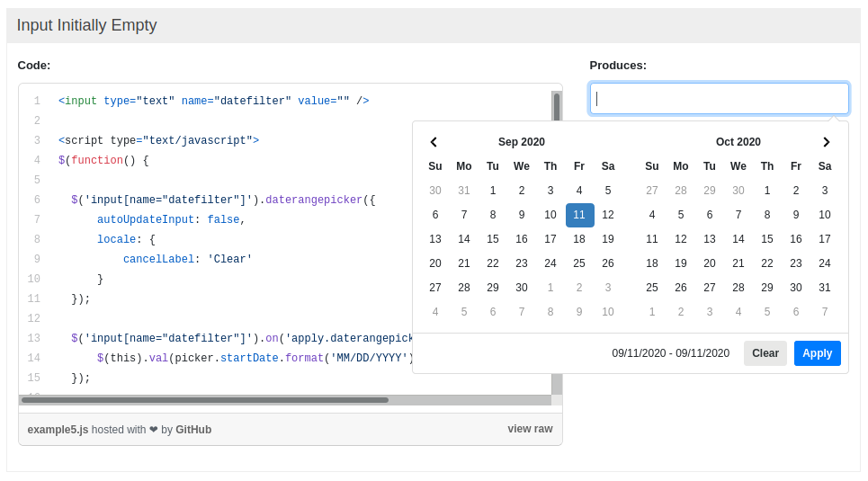Select highlighted September 11 date

pyautogui.click(x=579, y=215)
